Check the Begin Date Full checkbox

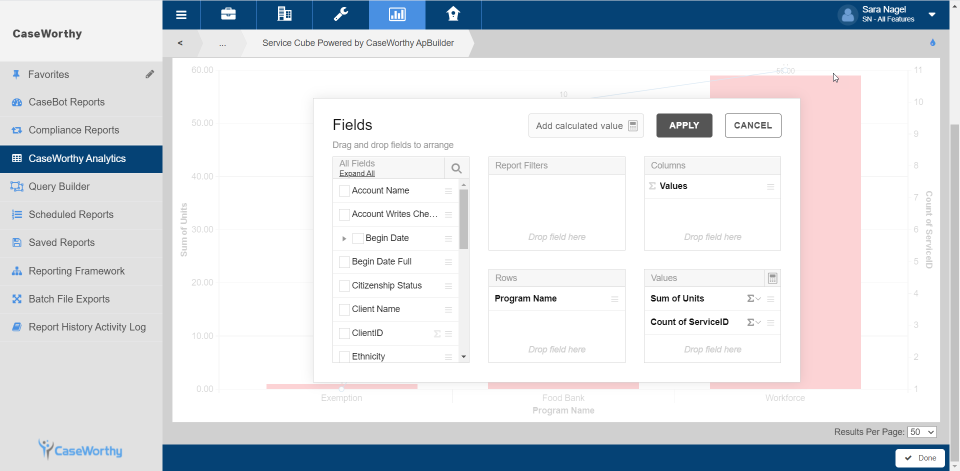click(x=344, y=262)
